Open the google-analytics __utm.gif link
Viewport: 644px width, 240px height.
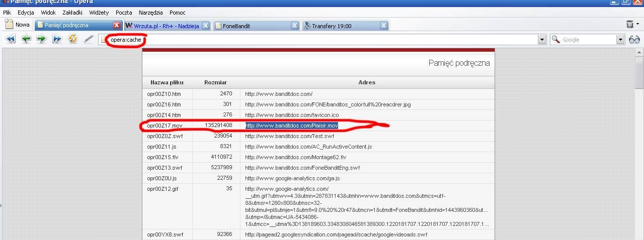tap(367, 206)
